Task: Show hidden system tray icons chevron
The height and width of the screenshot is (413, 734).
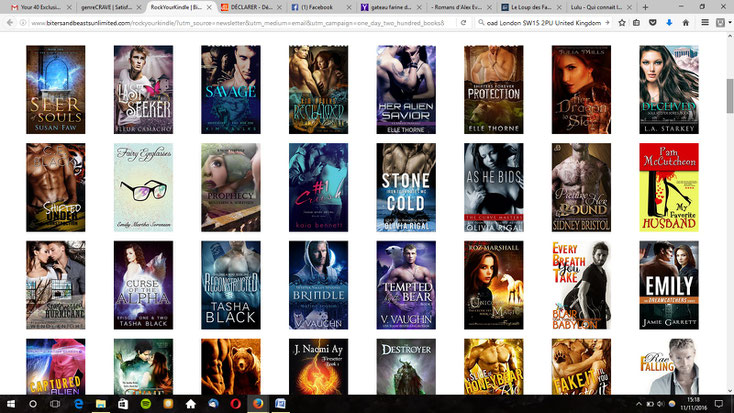Action: pyautogui.click(x=639, y=404)
